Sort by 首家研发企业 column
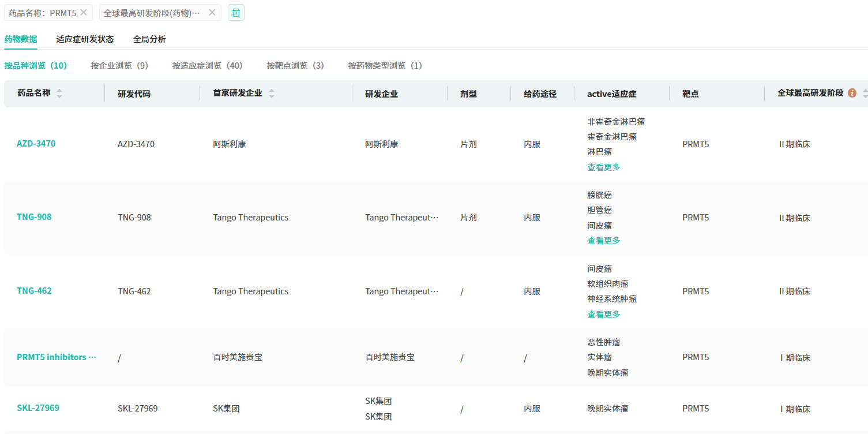This screenshot has height=434, width=868. [271, 93]
